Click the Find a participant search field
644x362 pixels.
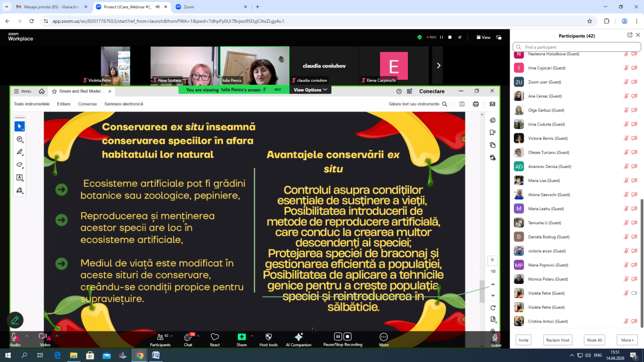(x=576, y=47)
